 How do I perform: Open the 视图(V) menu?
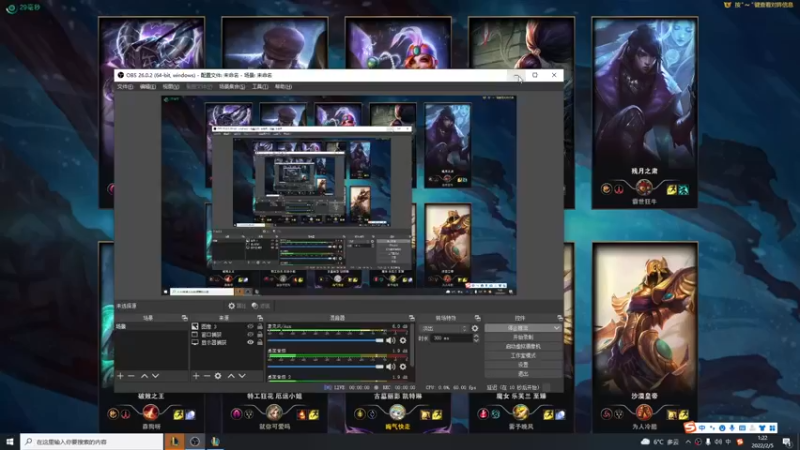point(171,87)
